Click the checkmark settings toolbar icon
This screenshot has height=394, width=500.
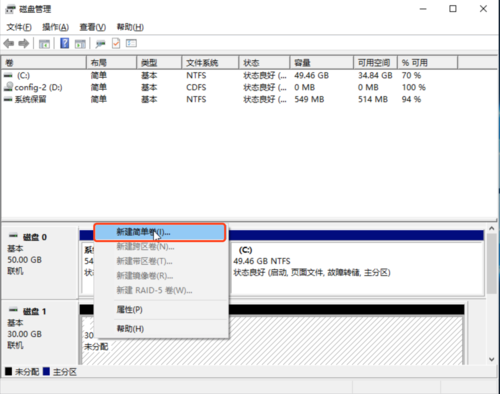pyautogui.click(x=116, y=43)
